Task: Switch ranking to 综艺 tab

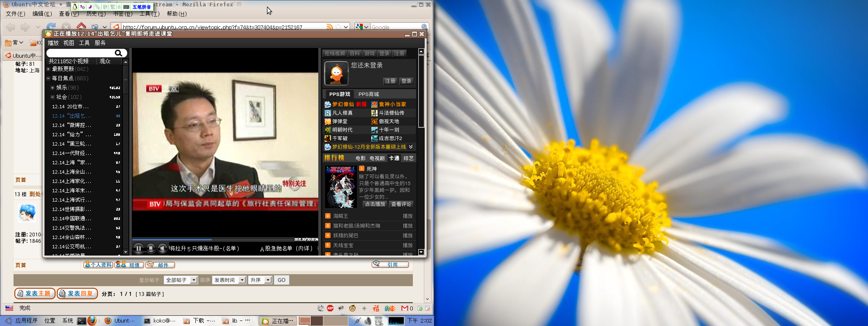Action: [x=409, y=158]
